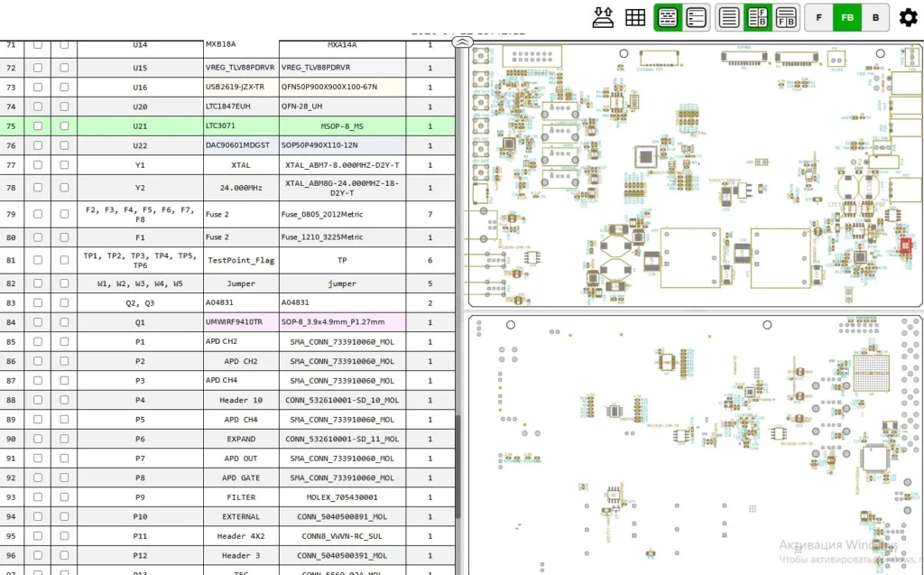
Task: Switch to BOM top, drawings bottom layout
Action: click(x=786, y=18)
